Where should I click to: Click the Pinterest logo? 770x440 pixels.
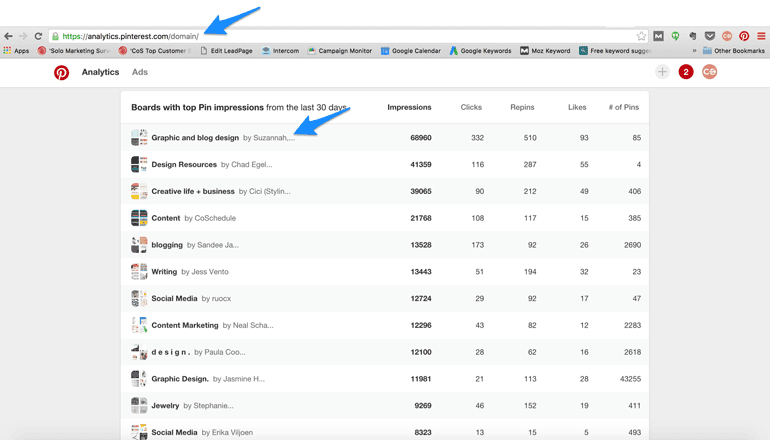click(61, 72)
